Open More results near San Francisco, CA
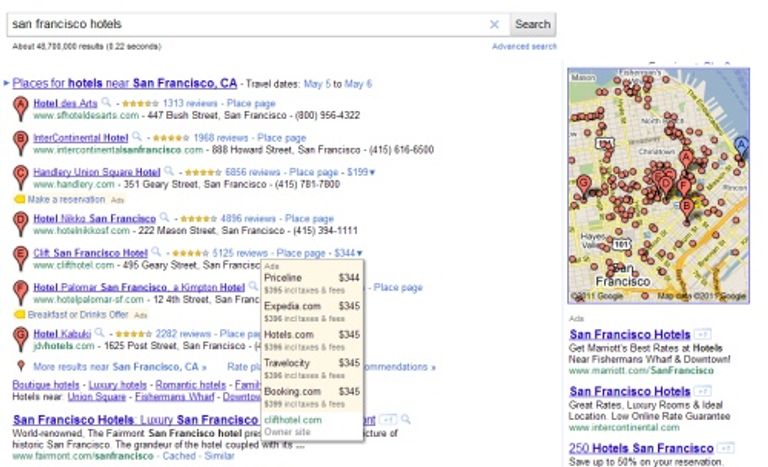 [x=120, y=367]
